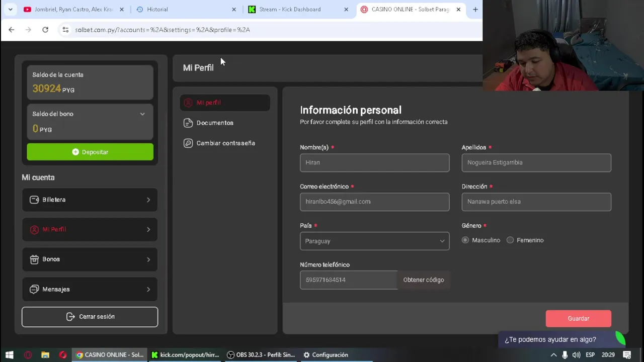Click the microphone icon in system tray

click(x=565, y=355)
